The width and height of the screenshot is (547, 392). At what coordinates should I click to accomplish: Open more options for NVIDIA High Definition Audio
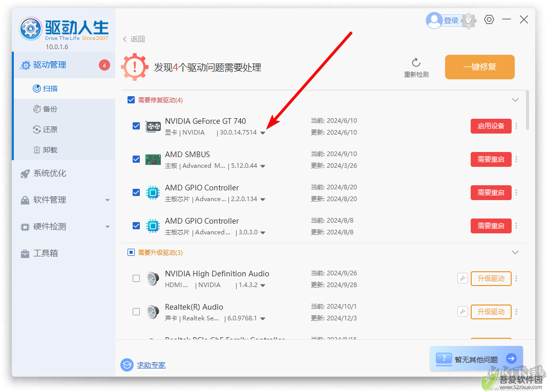(516, 278)
